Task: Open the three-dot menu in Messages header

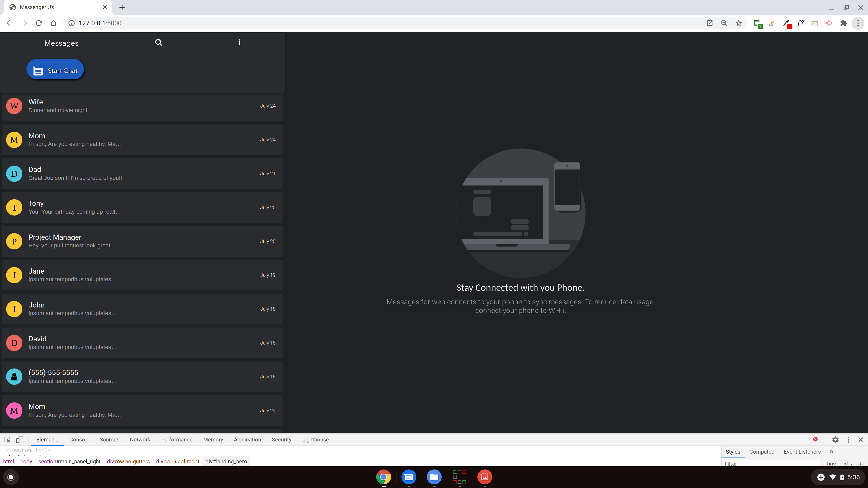Action: pos(239,42)
